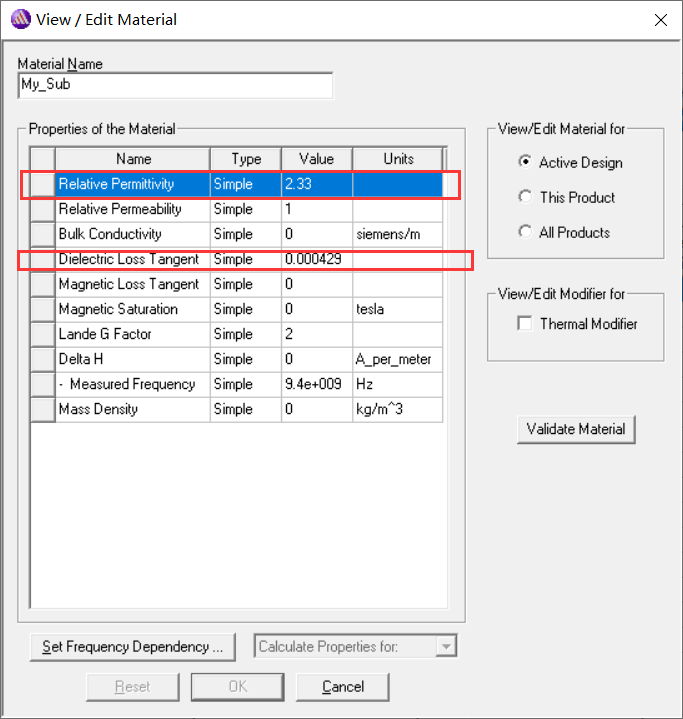The height and width of the screenshot is (719, 683).
Task: Click the Delta H value 0
Action: [x=317, y=360]
